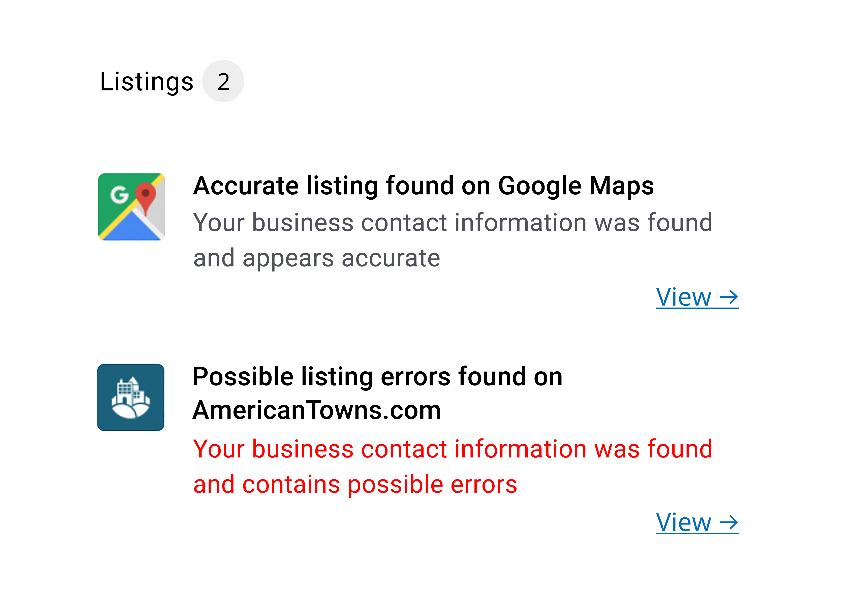
Task: Click the 'and appears accurate' text line
Action: [317, 259]
